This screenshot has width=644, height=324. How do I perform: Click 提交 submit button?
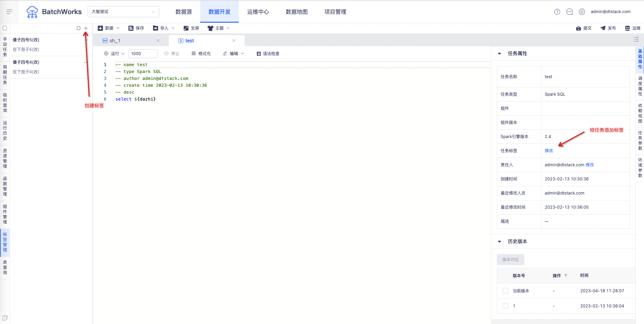584,28
